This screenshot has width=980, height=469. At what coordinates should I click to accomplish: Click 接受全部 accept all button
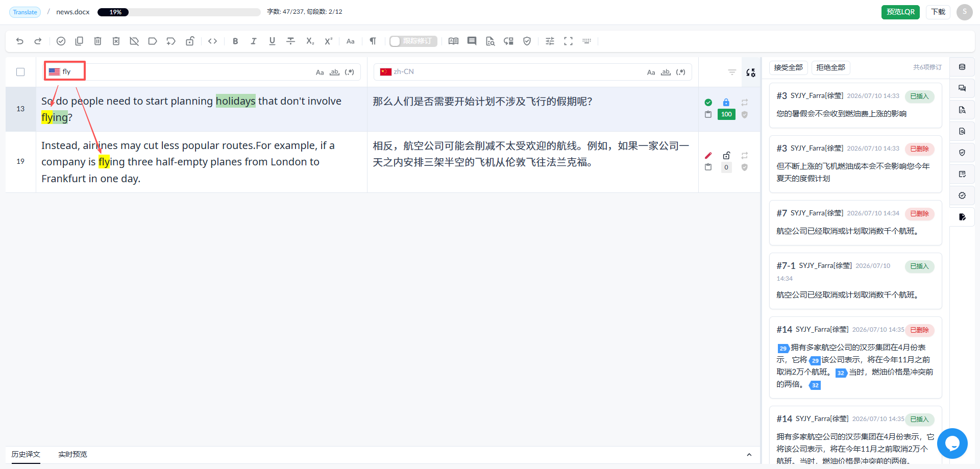(788, 67)
